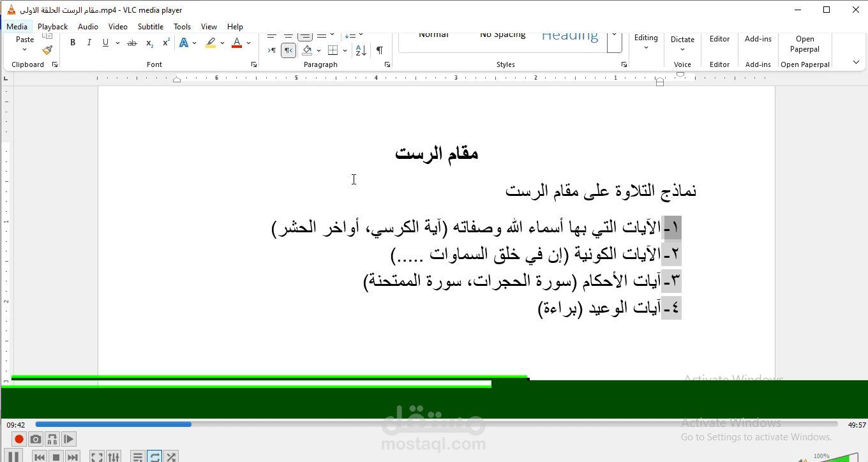
Task: Toggle A-B loop between points
Action: coord(52,439)
